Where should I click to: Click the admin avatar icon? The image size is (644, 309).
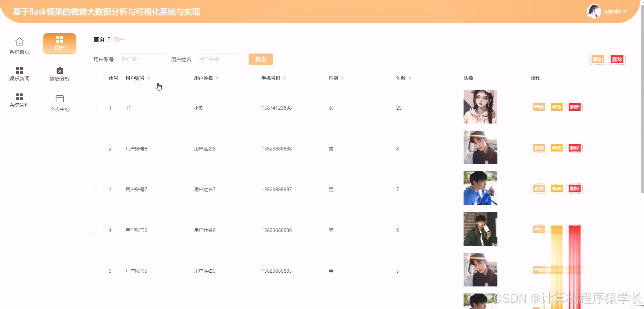tap(594, 11)
